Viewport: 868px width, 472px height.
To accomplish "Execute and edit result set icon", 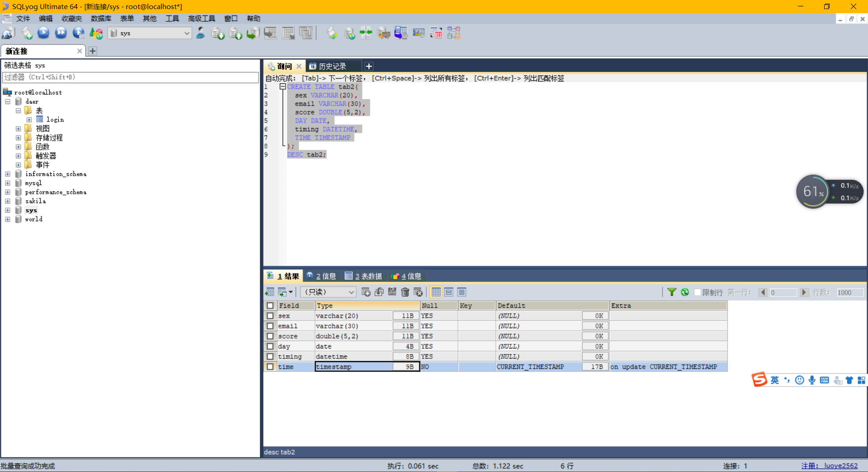I will point(78,33).
